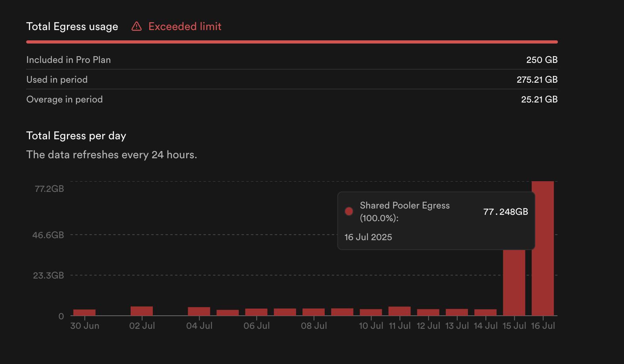Pick the 06 Jul bar in chart
The image size is (624, 364).
256,312
